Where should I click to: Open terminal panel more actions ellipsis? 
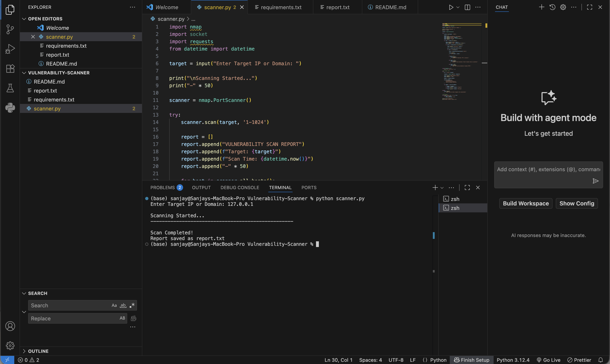(451, 188)
